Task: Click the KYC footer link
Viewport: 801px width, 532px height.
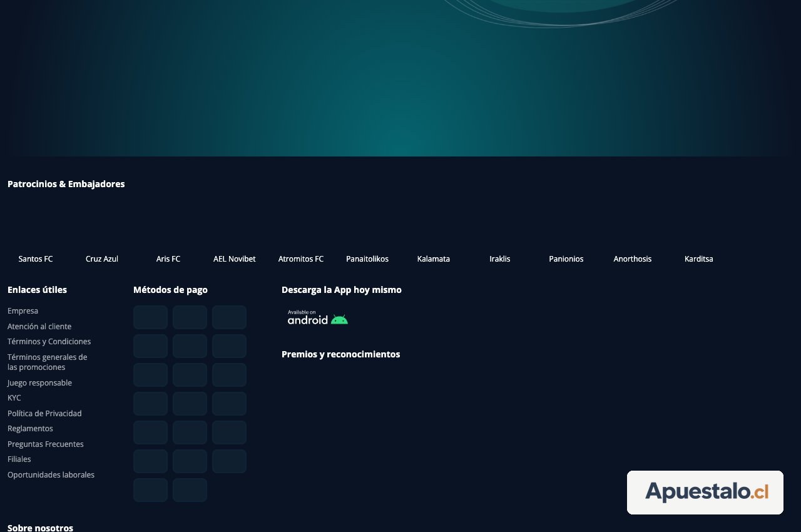Action: (14, 398)
